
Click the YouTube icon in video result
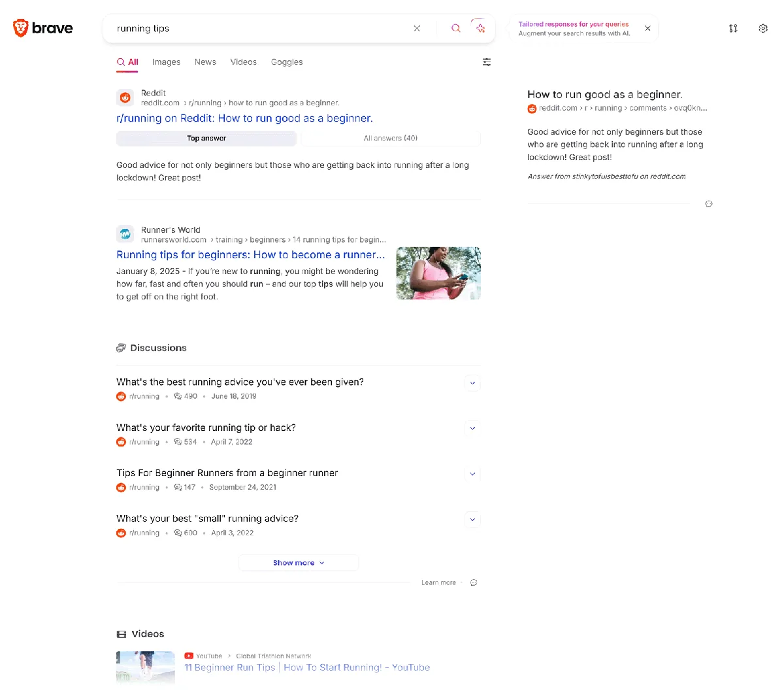coord(189,656)
